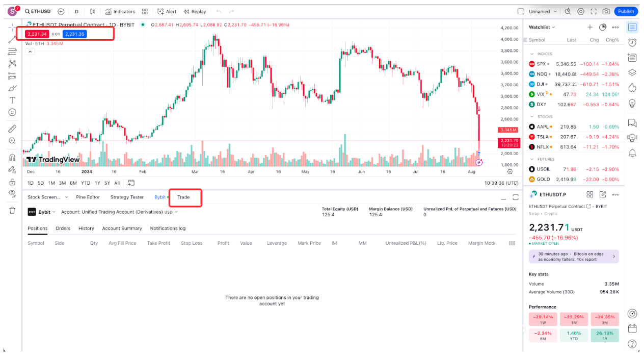644x353 pixels.
Task: Open the Strategy Tester tab
Action: pyautogui.click(x=127, y=197)
